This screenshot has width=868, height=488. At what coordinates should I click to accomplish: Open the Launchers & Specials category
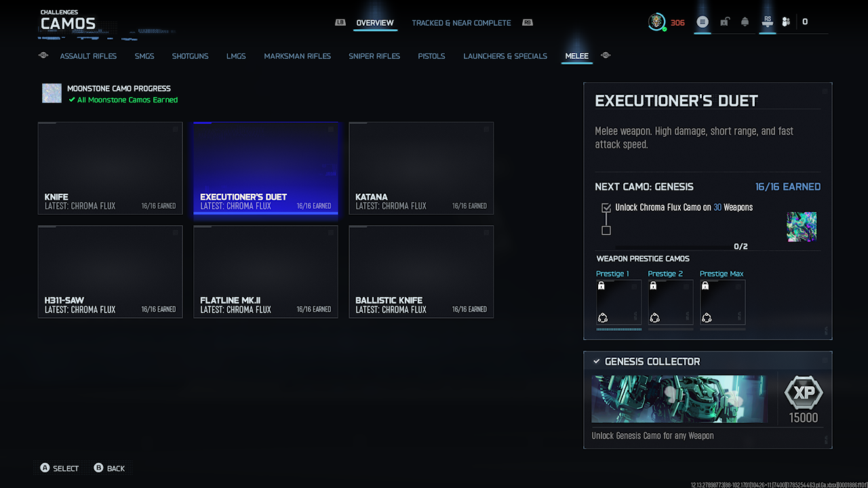click(x=505, y=56)
